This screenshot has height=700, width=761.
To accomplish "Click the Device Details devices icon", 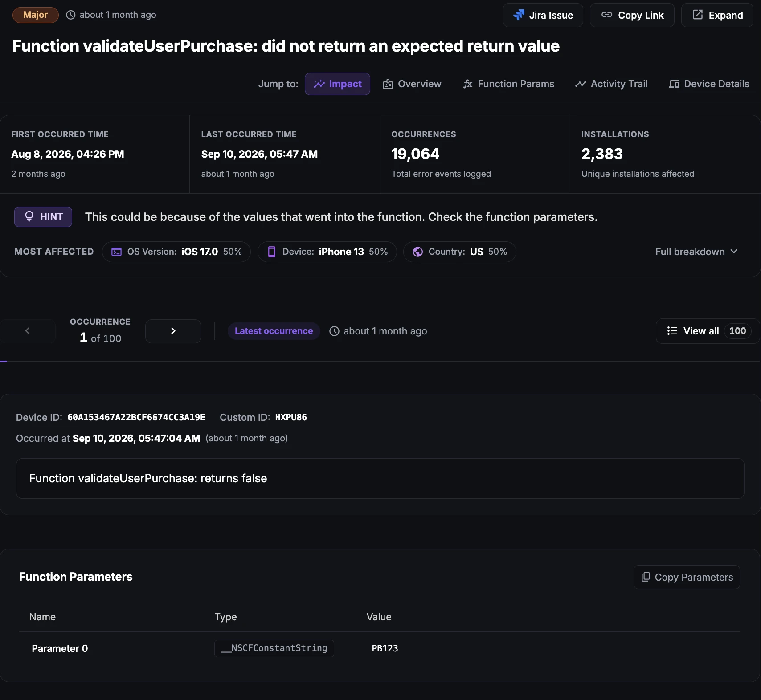I will pyautogui.click(x=674, y=84).
